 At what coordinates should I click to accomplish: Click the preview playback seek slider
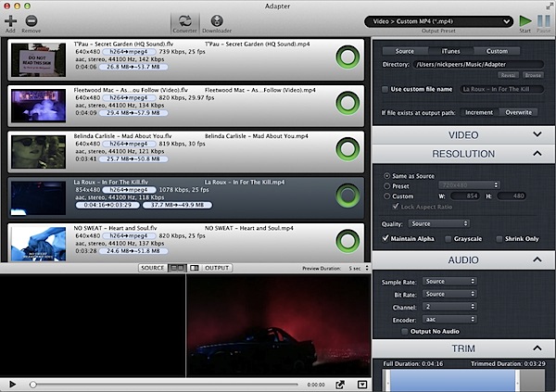(167, 384)
